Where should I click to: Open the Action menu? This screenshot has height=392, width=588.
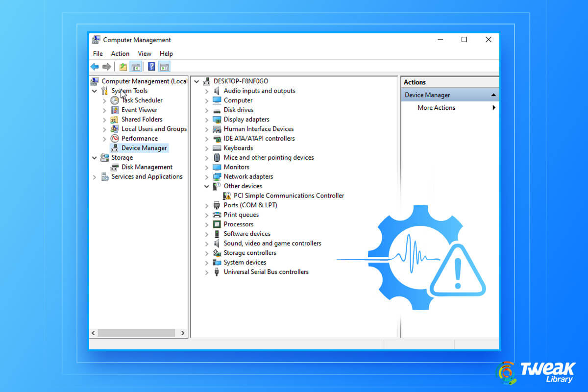pos(120,53)
